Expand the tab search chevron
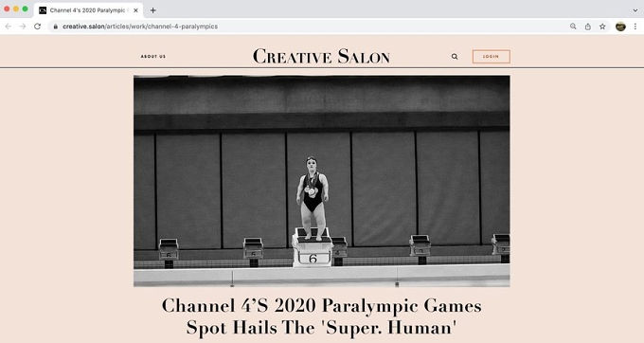This screenshot has width=644, height=343. coord(635,10)
